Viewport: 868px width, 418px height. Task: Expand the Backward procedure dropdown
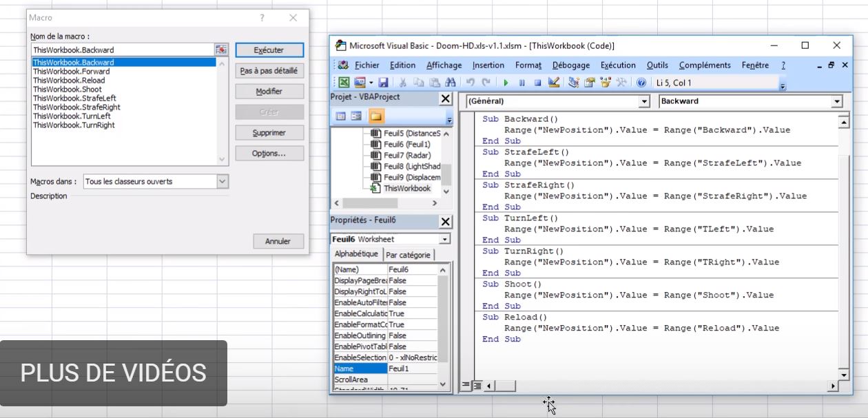pos(837,101)
